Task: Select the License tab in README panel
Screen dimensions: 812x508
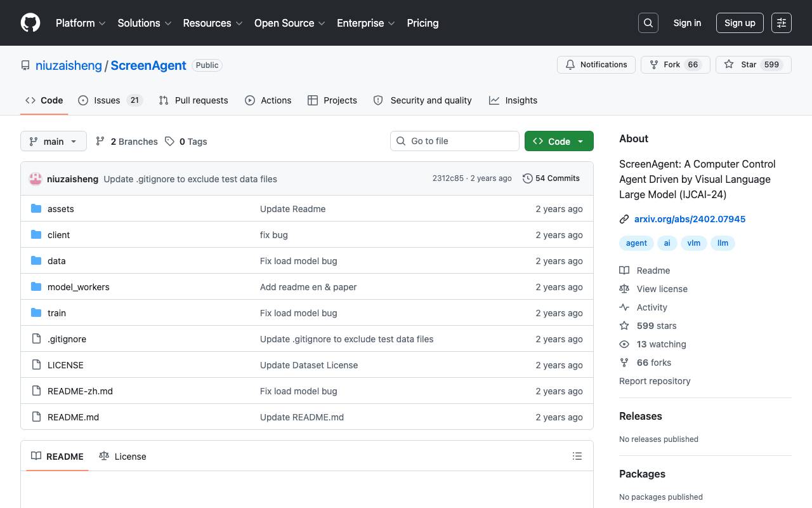Action: pos(123,456)
